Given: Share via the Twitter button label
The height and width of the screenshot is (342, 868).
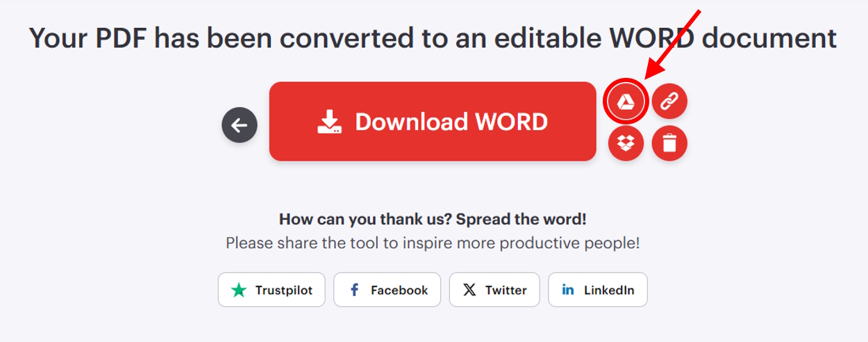Looking at the screenshot, I should click(506, 290).
